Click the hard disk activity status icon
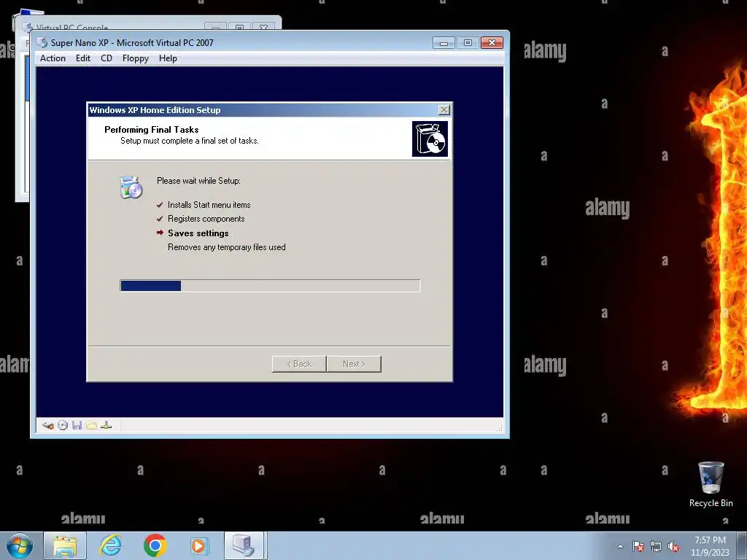The image size is (747, 560). click(x=47, y=425)
